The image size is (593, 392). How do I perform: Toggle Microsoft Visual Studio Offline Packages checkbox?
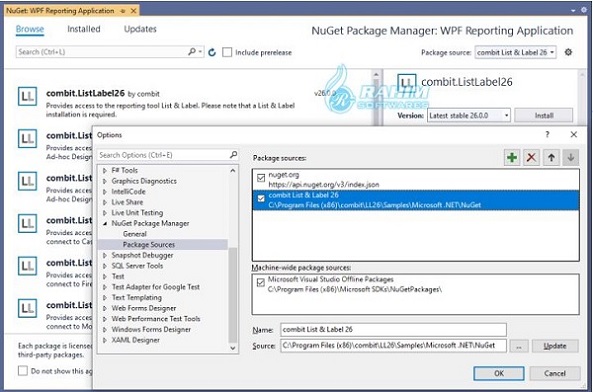click(x=261, y=282)
